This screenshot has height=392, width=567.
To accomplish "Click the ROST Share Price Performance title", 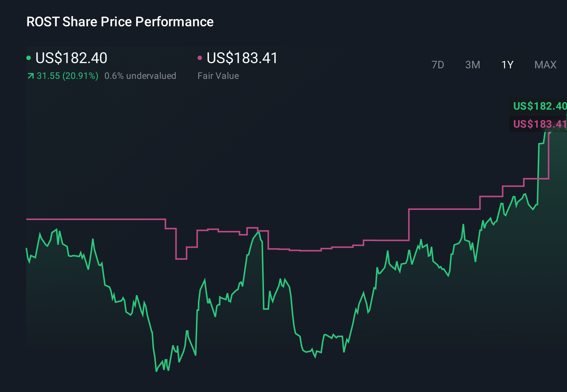I will [x=119, y=21].
